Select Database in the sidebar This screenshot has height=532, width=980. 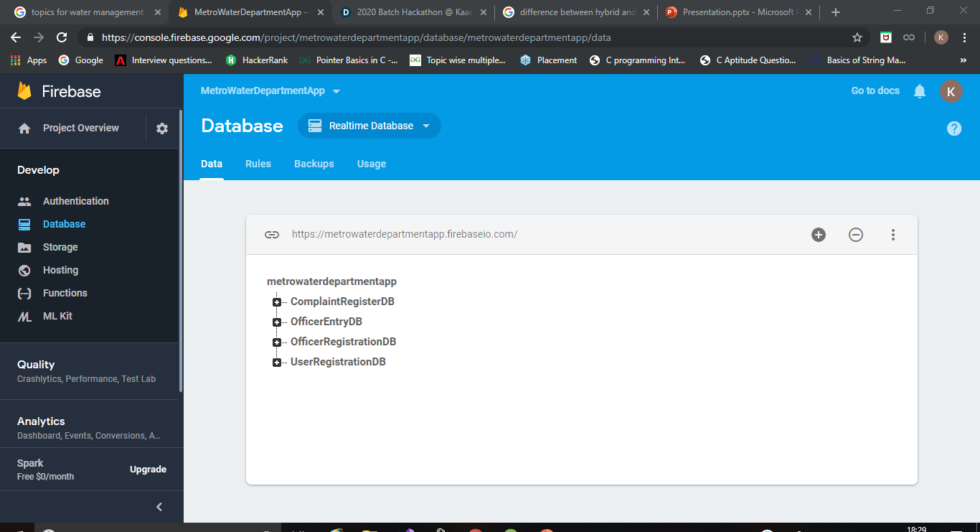(x=64, y=224)
